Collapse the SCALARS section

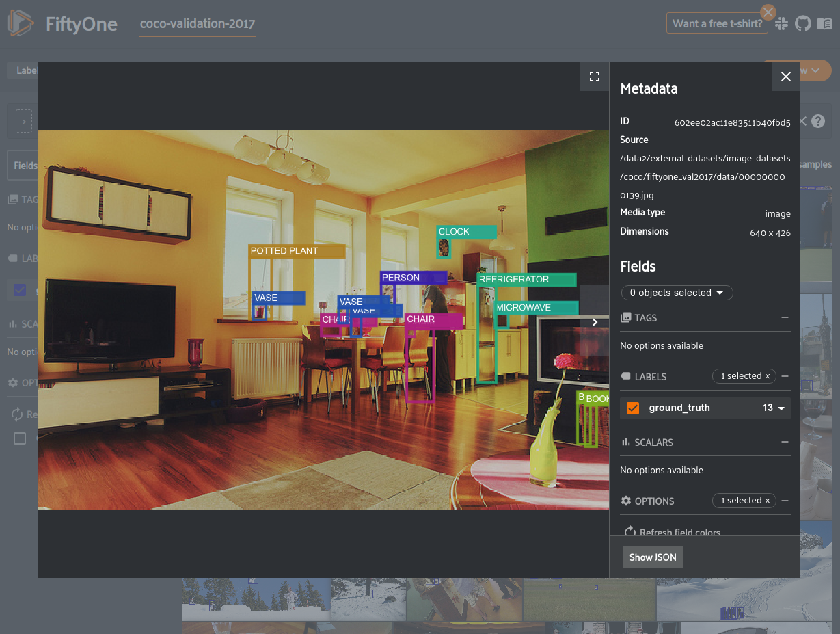tap(785, 442)
